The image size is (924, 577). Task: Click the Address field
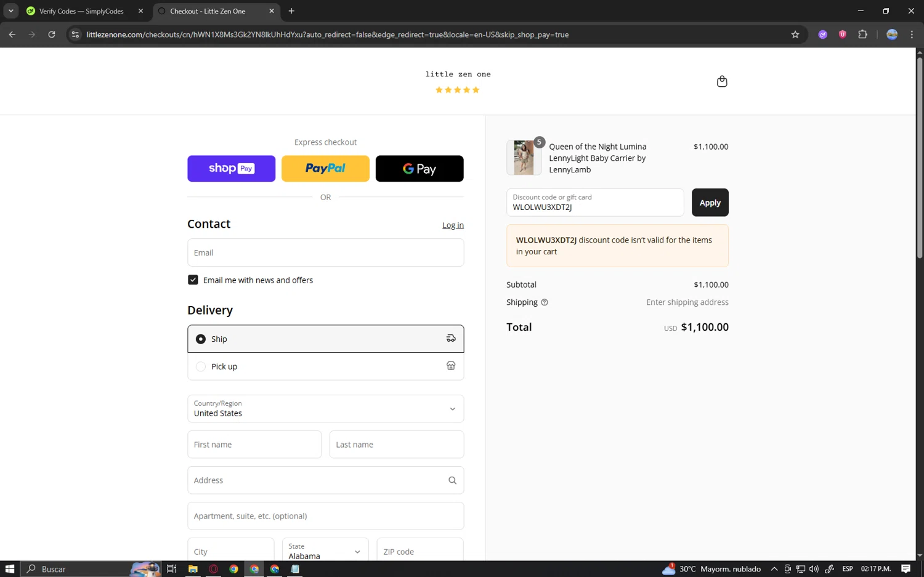tap(325, 480)
